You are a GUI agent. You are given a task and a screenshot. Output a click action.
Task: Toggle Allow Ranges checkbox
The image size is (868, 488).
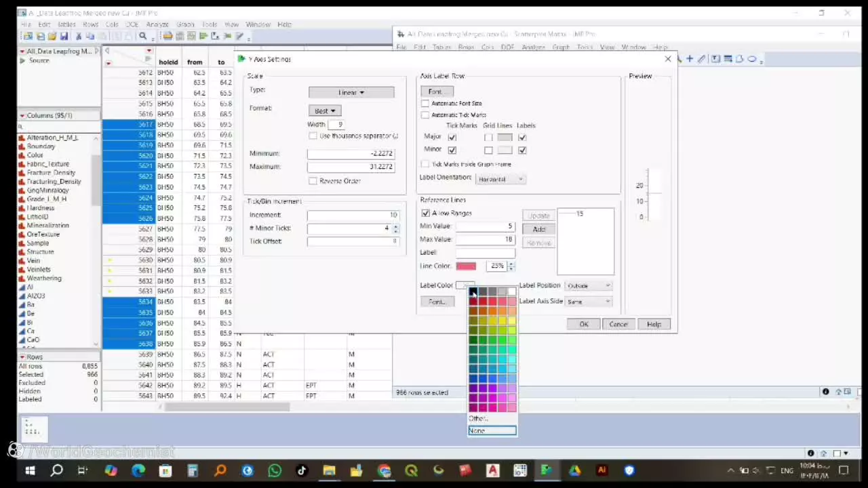click(x=426, y=213)
